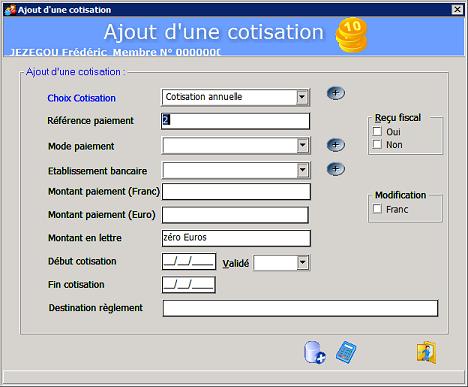
Task: Open the Validé dropdown
Action: pyautogui.click(x=302, y=263)
